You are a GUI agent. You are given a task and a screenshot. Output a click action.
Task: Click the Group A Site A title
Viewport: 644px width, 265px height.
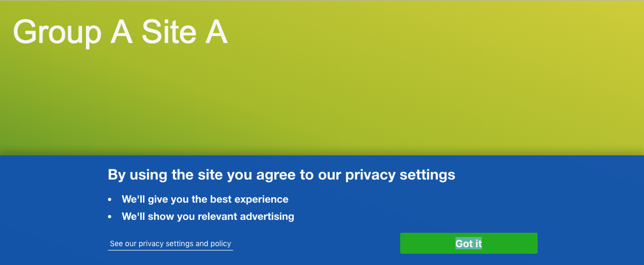(120, 32)
